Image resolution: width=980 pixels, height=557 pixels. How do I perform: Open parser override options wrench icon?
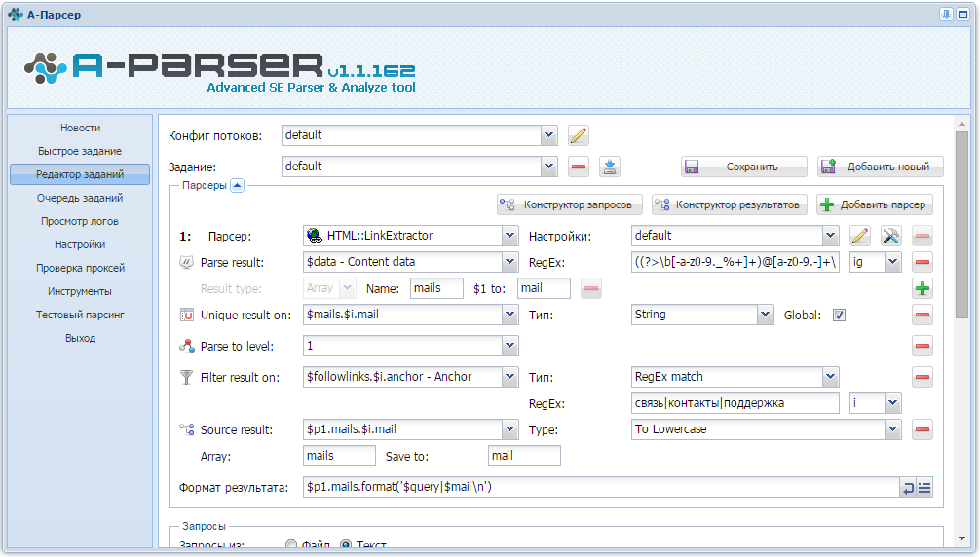[x=890, y=236]
